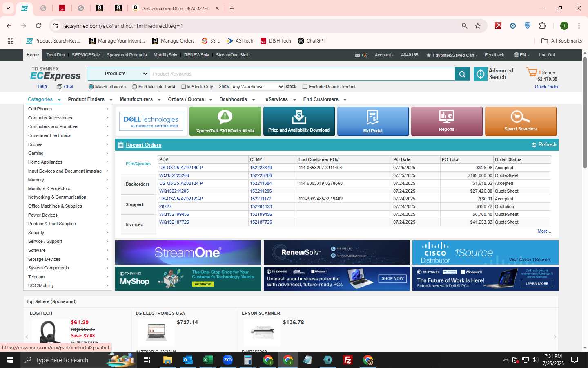The image size is (588, 368).
Task: Click the TD SYNNEX ECExpress logo
Action: coord(56,74)
